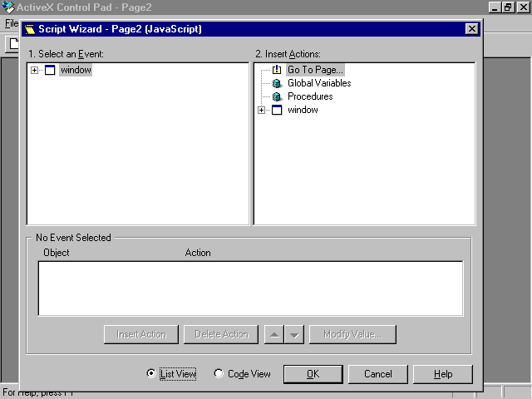The image size is (532, 399).
Task: Switch to Code View radio button
Action: click(219, 374)
